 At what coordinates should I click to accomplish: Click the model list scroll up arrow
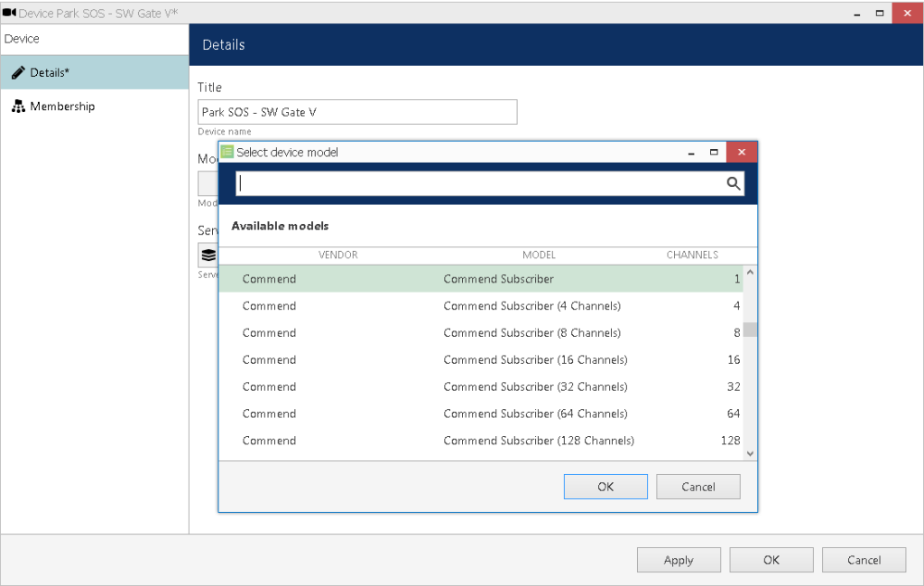tap(750, 273)
